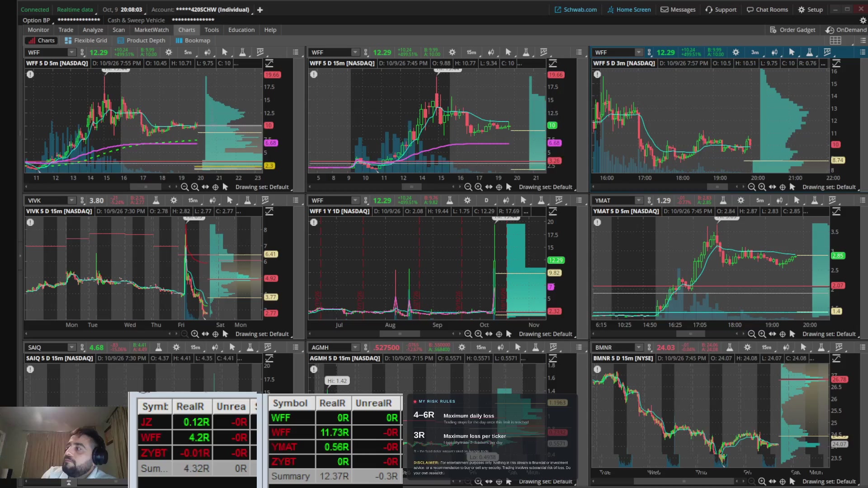Add a new account tab with the plus button
The height and width of the screenshot is (488, 868).
click(260, 9)
